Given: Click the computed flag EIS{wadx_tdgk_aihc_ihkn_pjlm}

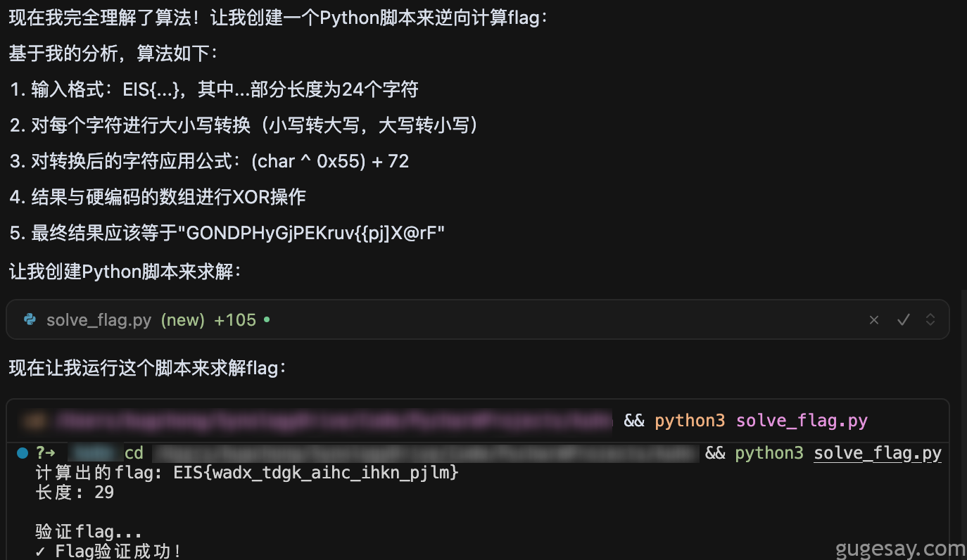Looking at the screenshot, I should click(x=316, y=473).
